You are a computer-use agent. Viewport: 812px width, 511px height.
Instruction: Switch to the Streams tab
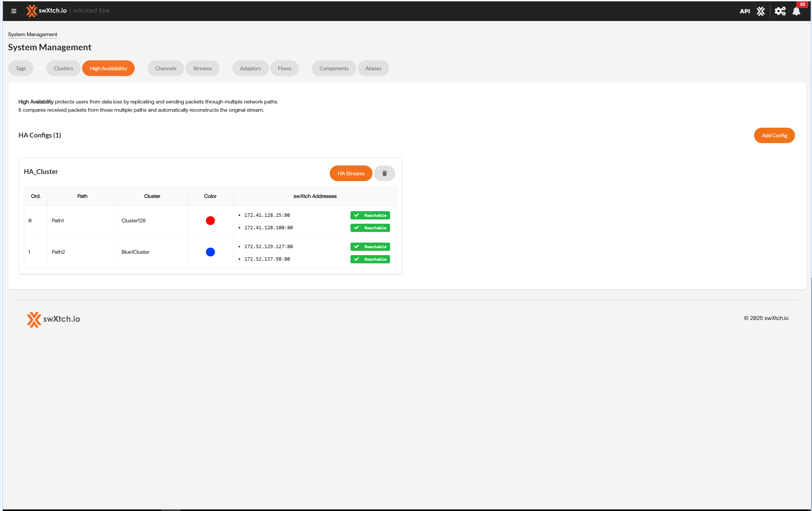click(x=202, y=69)
